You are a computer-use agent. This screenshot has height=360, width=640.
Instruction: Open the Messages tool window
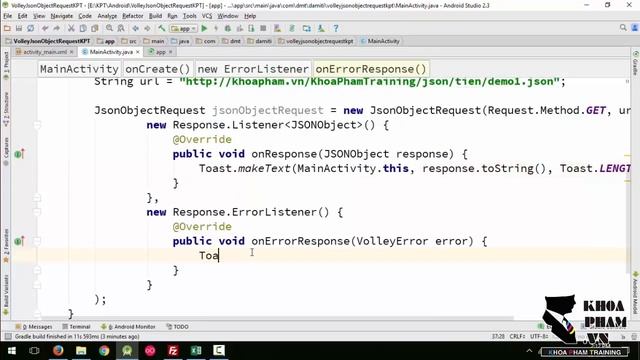click(x=34, y=327)
